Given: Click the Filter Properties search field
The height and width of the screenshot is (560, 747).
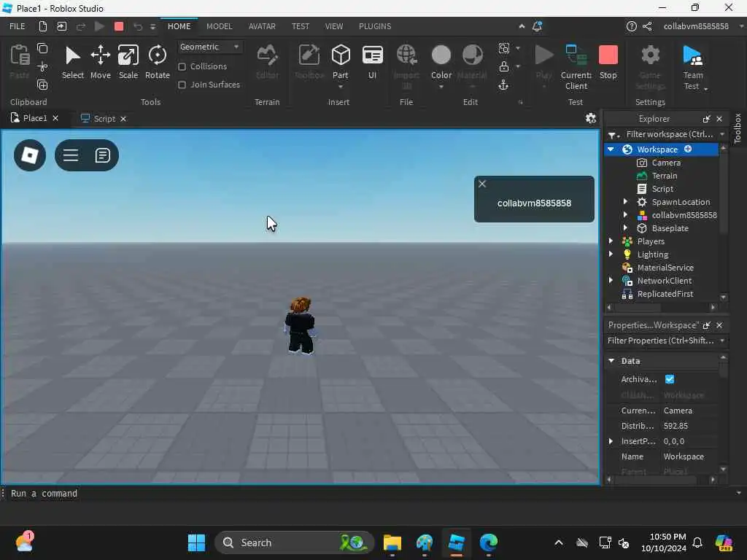Looking at the screenshot, I should click(x=660, y=341).
